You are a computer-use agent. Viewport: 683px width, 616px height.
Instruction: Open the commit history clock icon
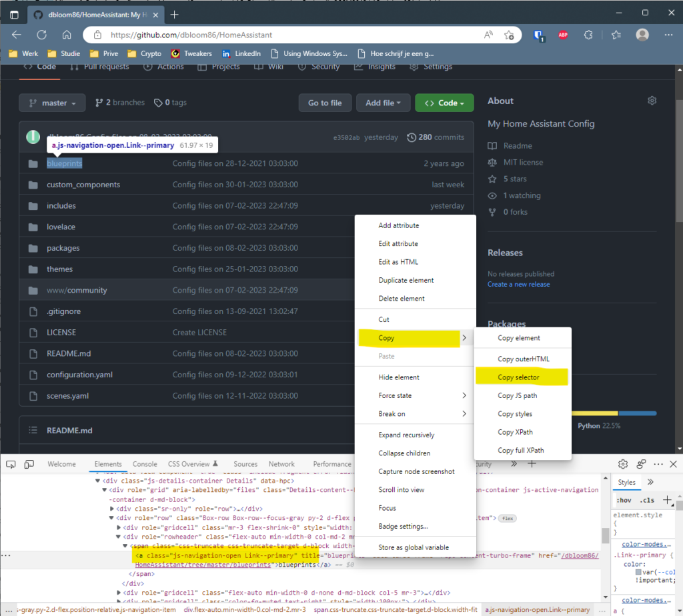(411, 137)
